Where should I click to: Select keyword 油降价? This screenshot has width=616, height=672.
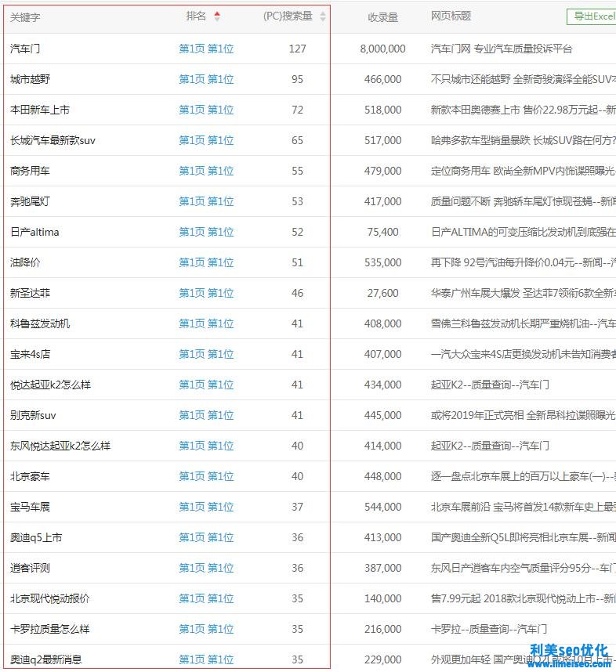pyautogui.click(x=25, y=262)
